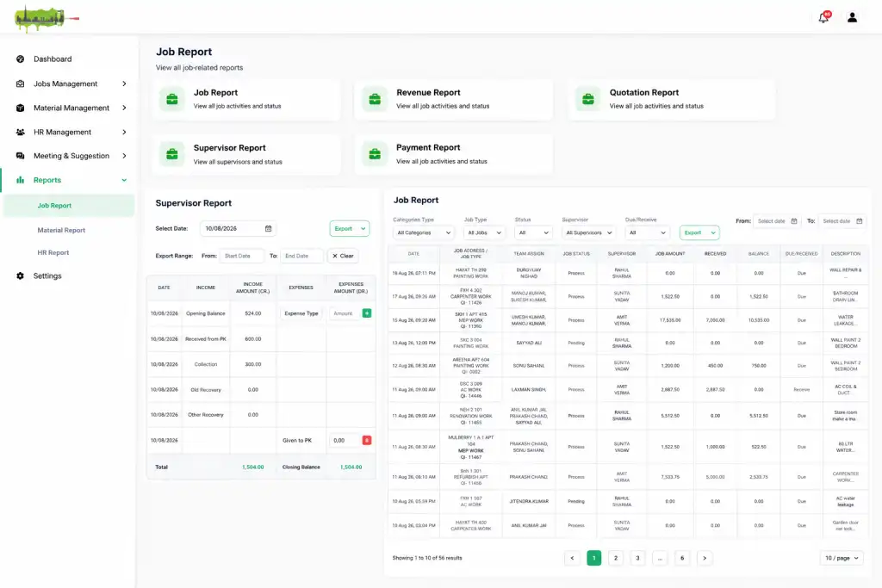Image resolution: width=882 pixels, height=588 pixels.
Task: Jump to page 6 of results
Action: 682,558
